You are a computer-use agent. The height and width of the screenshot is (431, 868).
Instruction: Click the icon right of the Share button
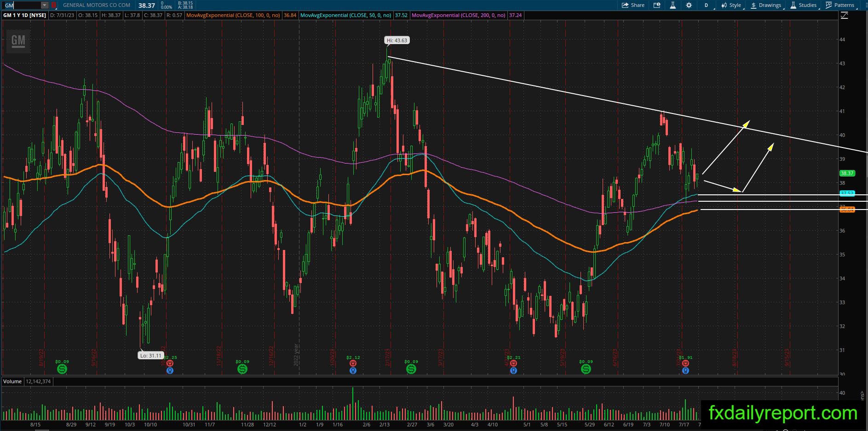[657, 5]
